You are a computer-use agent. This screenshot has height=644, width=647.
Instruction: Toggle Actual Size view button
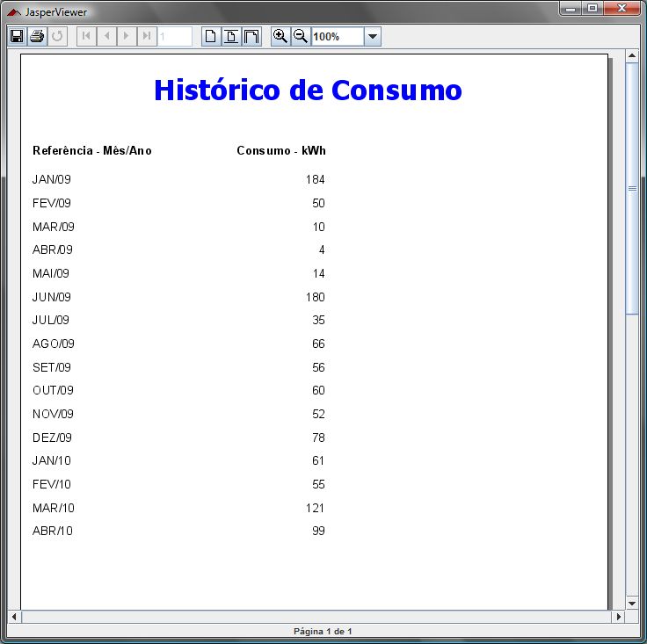click(x=210, y=36)
